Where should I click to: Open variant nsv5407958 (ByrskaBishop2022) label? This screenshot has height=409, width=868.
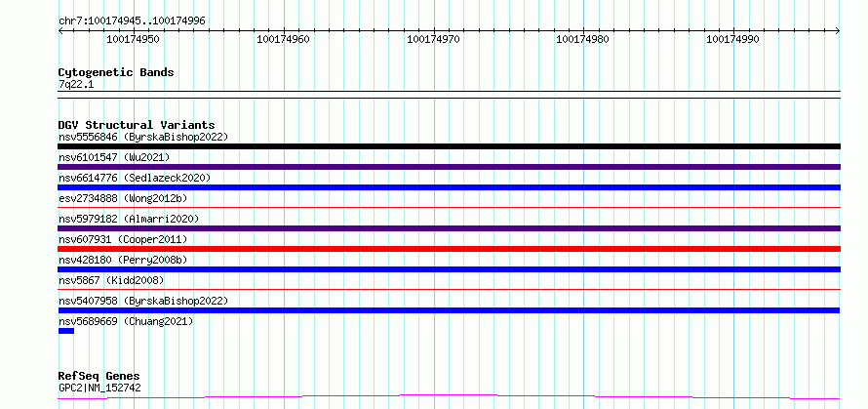[142, 301]
